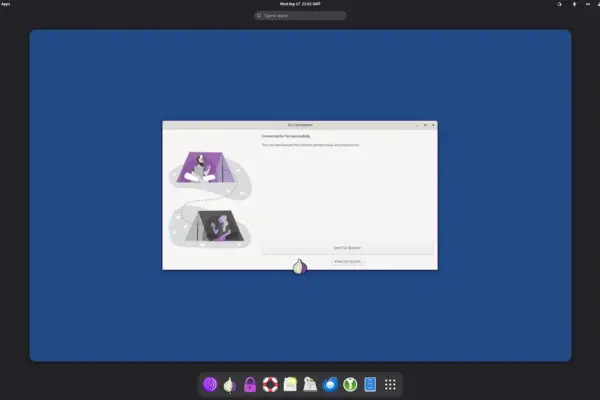The image size is (600, 400).
Task: Click the onion icon badge below the window preview
Action: tap(300, 266)
